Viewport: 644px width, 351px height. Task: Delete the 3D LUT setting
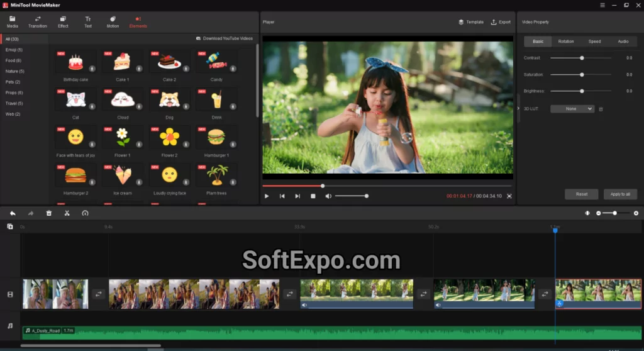pos(601,109)
